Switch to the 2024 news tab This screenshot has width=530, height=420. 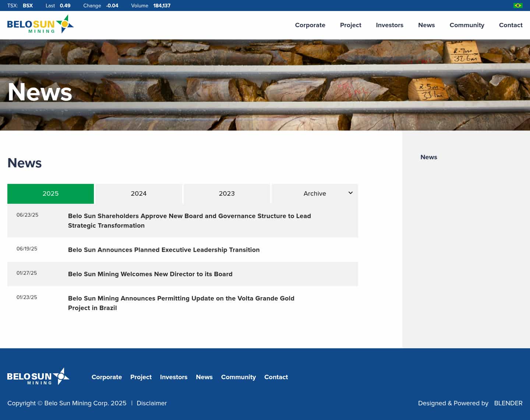(139, 193)
